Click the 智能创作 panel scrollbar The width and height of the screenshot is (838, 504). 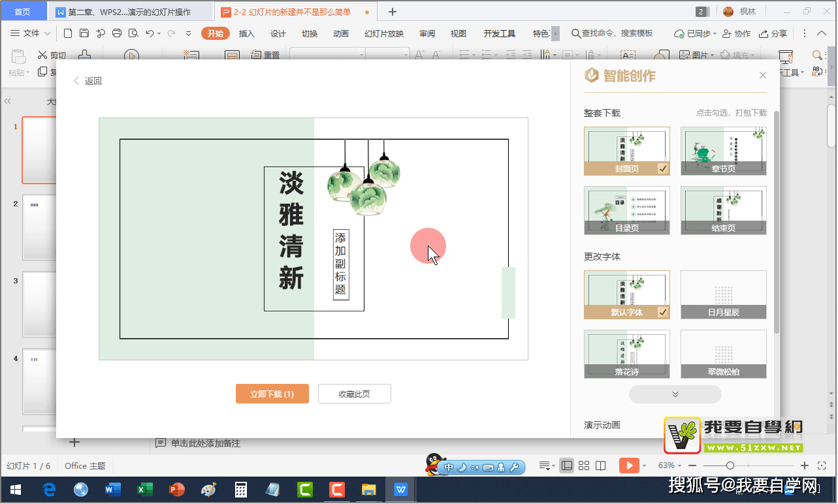coord(777,222)
